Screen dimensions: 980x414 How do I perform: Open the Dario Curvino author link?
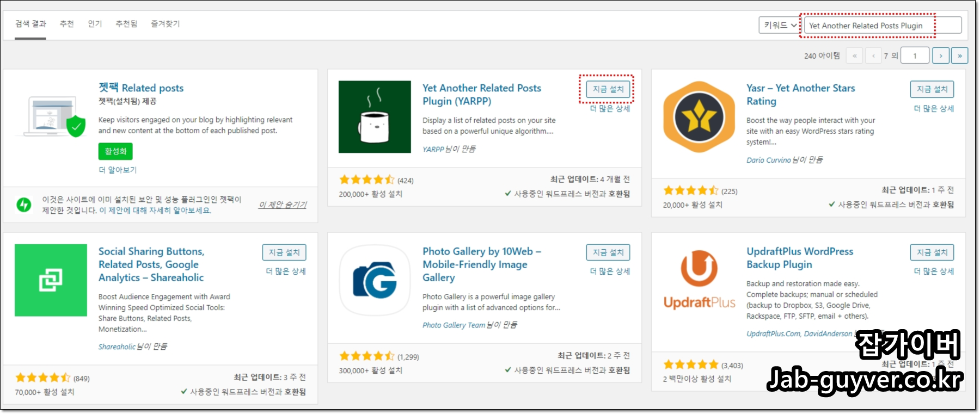tap(768, 160)
